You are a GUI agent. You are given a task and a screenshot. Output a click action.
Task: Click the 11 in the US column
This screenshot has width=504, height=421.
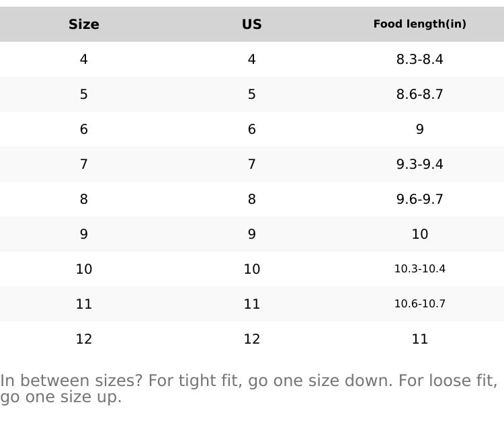tap(252, 304)
